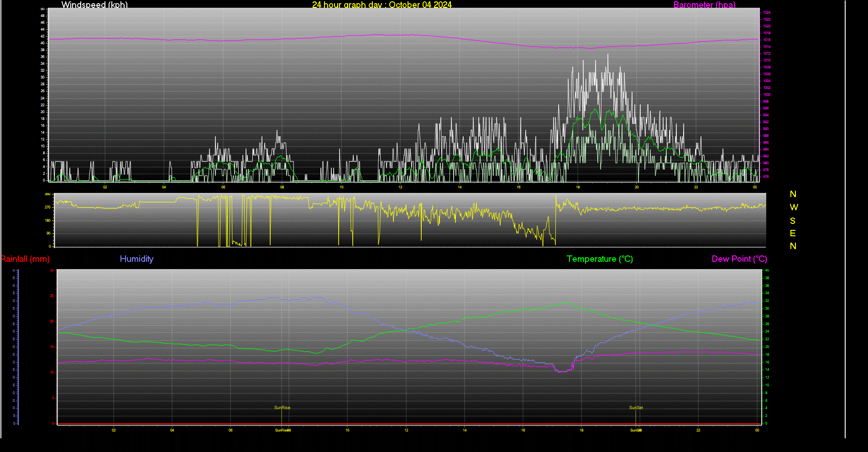Click the red '25' rainfall axis value
This screenshot has width=868, height=452.
[52, 296]
